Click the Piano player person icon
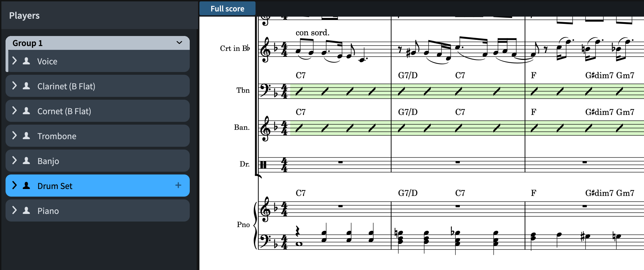Viewport: 644px width, 270px height. 26,210
